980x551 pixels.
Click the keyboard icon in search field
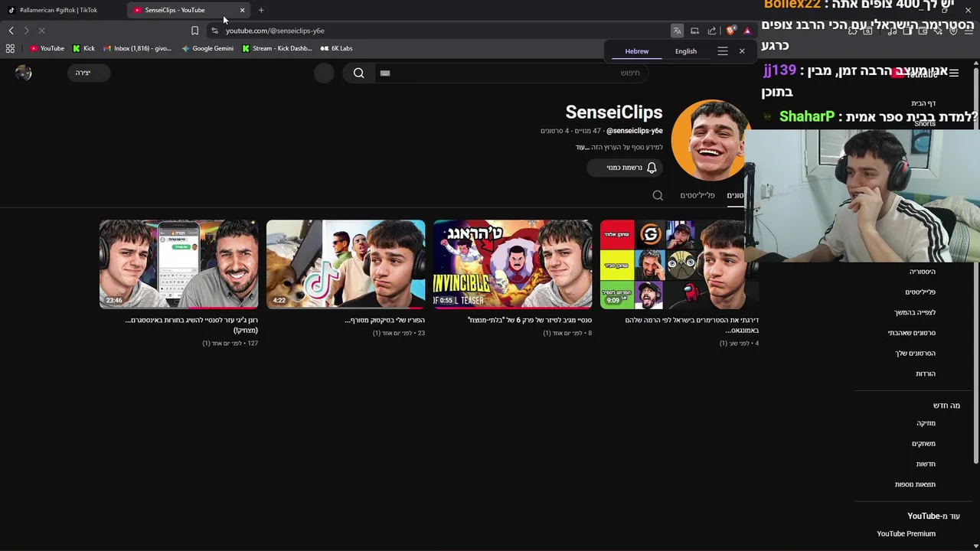pos(385,73)
